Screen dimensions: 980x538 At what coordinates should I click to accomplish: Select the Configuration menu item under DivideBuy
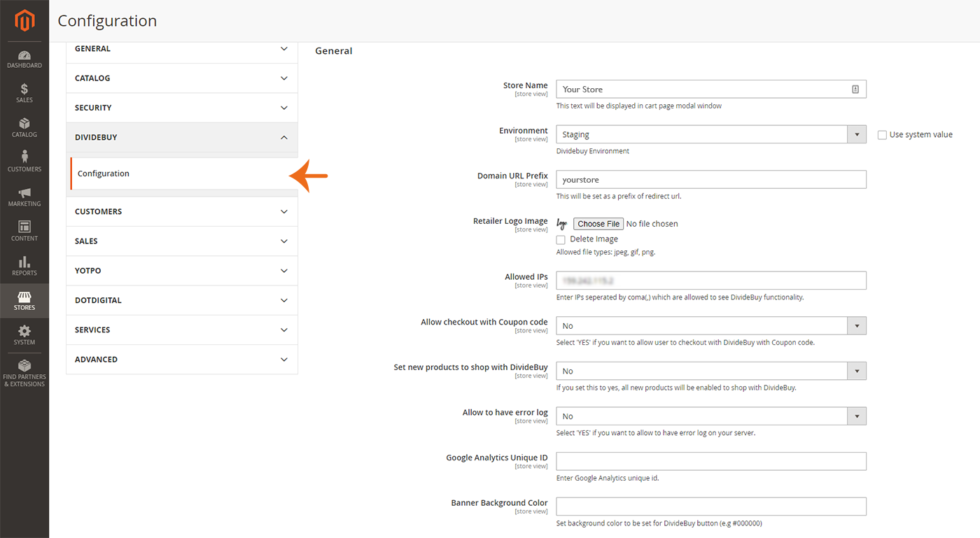point(104,174)
